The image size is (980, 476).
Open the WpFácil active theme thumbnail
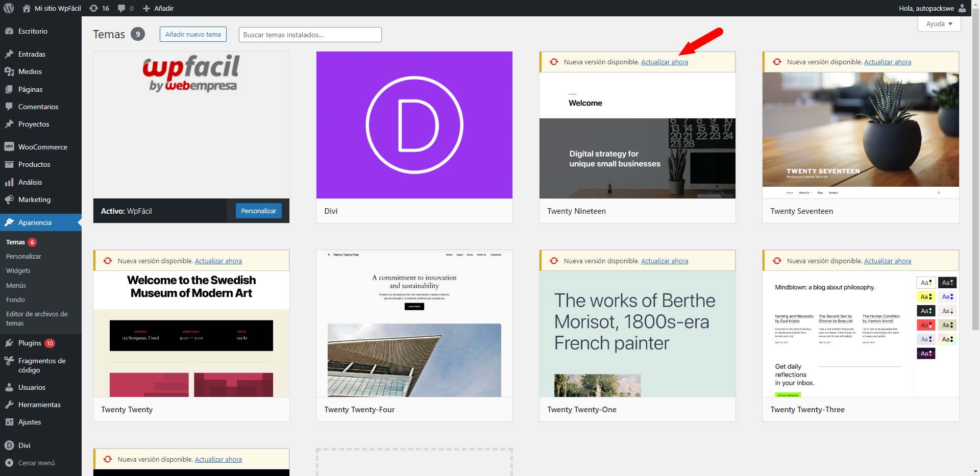click(191, 125)
